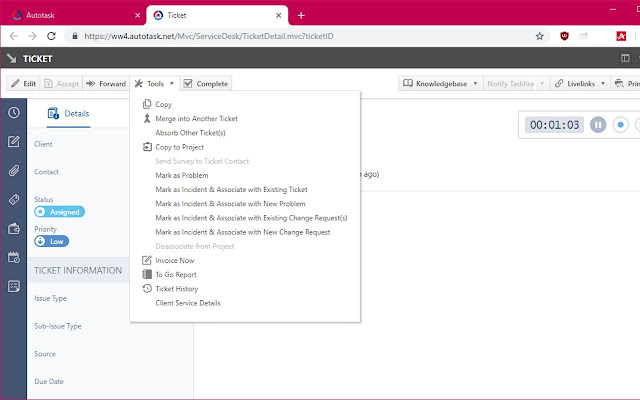Select To Go Report menu item
This screenshot has width=640, height=400.
[x=176, y=275]
